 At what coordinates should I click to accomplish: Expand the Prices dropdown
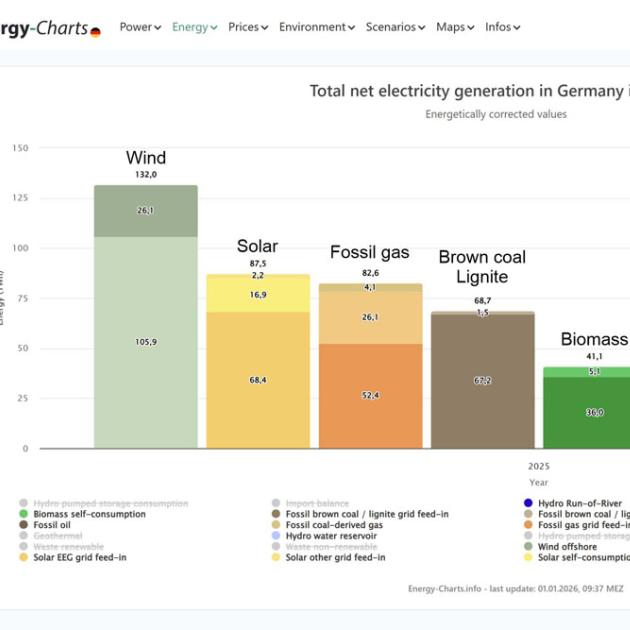(248, 27)
